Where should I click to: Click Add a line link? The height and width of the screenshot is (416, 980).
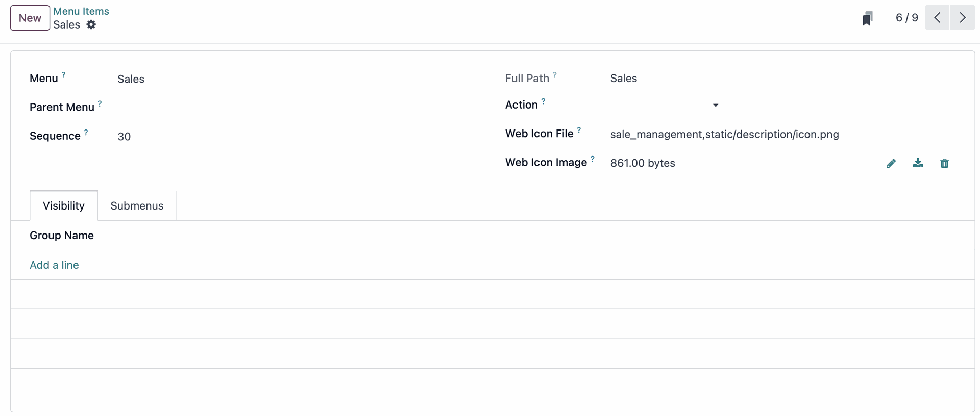54,265
